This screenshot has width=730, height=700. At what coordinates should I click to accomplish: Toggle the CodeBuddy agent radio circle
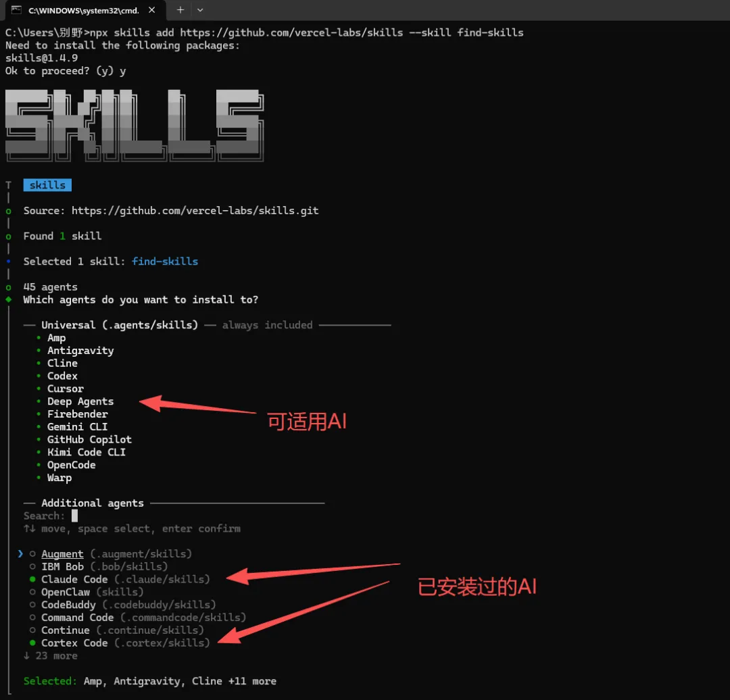pyautogui.click(x=32, y=605)
